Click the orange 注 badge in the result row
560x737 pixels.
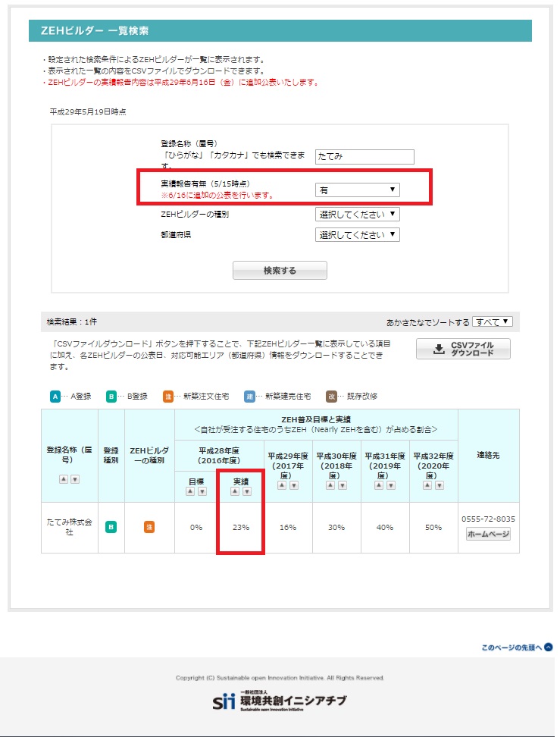149,527
